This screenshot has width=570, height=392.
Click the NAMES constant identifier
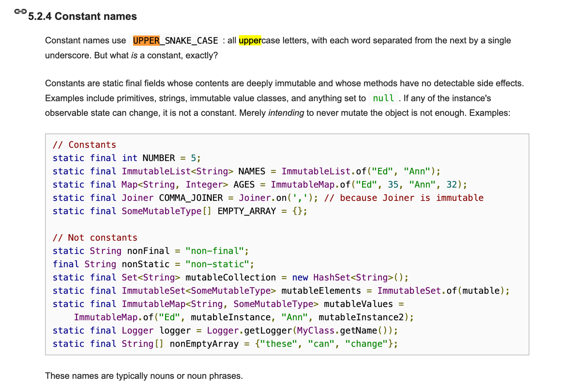[x=252, y=171]
